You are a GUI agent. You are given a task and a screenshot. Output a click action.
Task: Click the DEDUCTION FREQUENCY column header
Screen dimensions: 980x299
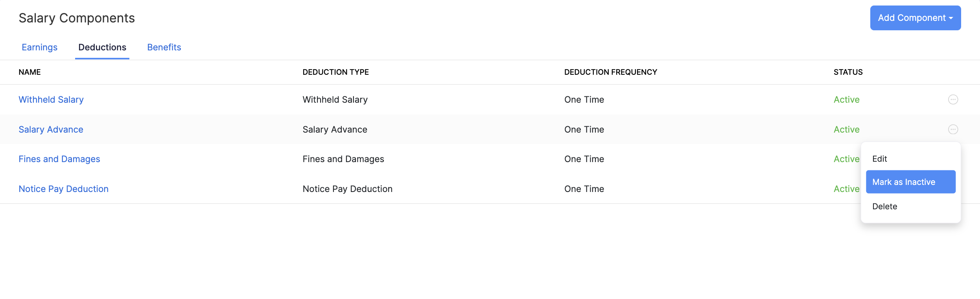click(610, 72)
